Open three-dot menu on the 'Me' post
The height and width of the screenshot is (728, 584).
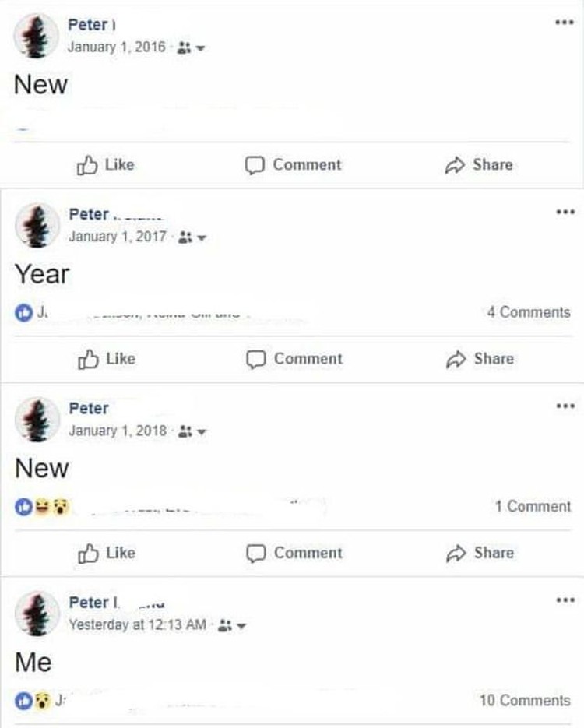click(565, 600)
